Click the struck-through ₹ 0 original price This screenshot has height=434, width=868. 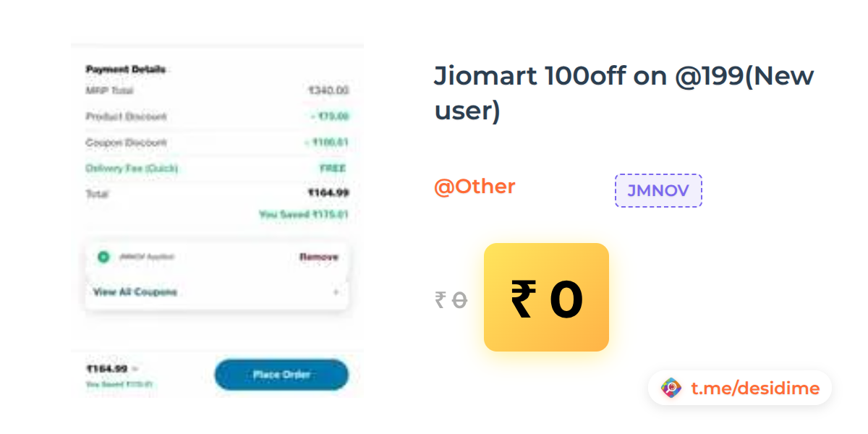tap(451, 299)
